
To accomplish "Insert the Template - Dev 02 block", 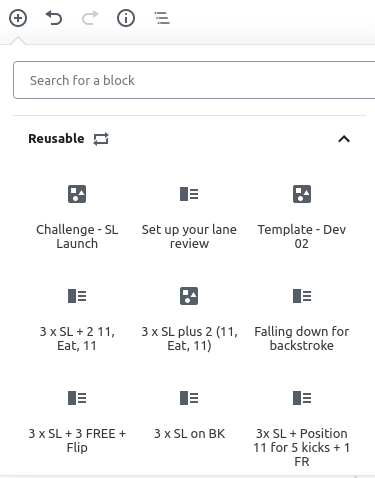I will pos(302,217).
